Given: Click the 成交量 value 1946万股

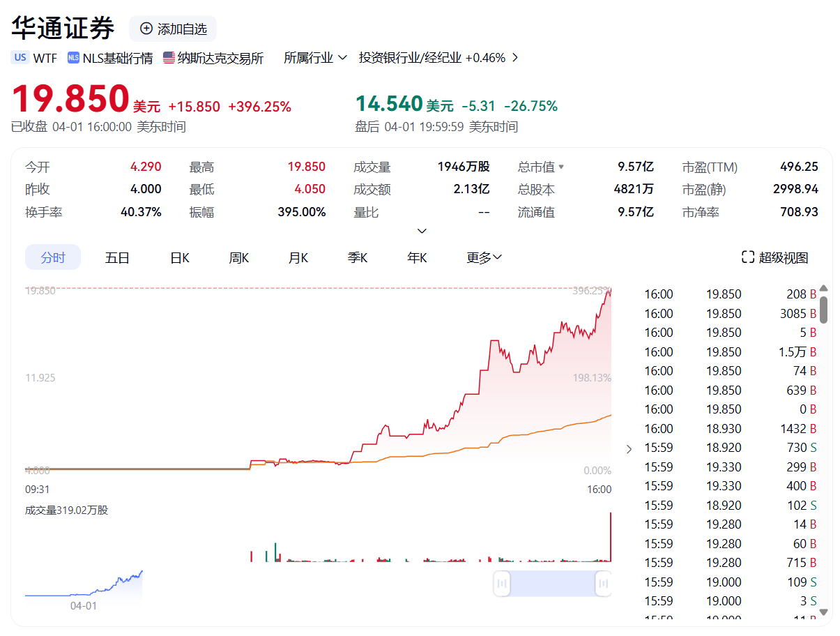Looking at the screenshot, I should pos(464,167).
